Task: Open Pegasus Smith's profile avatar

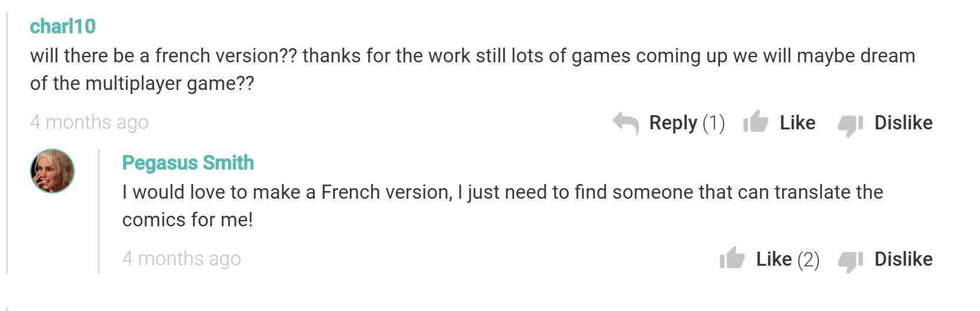Action: coord(52,171)
